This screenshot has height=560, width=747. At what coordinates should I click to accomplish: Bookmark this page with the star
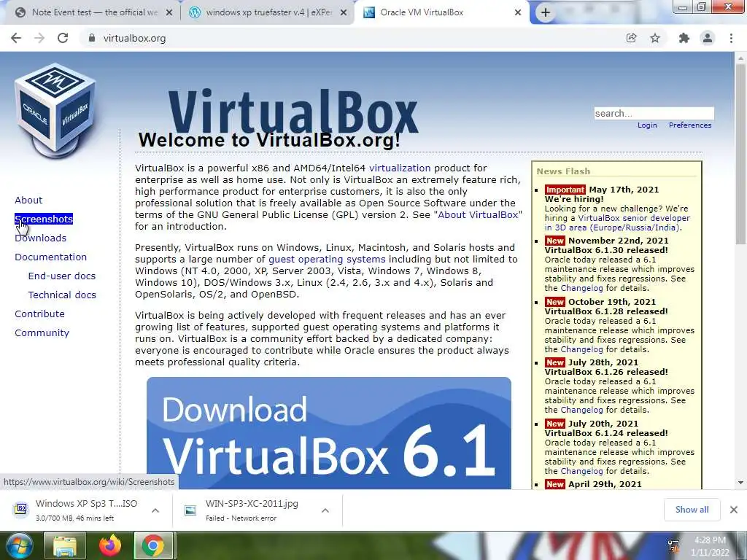[x=655, y=38]
